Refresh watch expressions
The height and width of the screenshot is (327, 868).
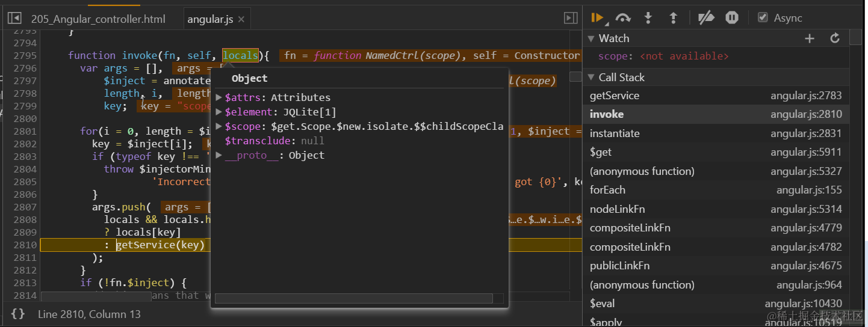(835, 38)
